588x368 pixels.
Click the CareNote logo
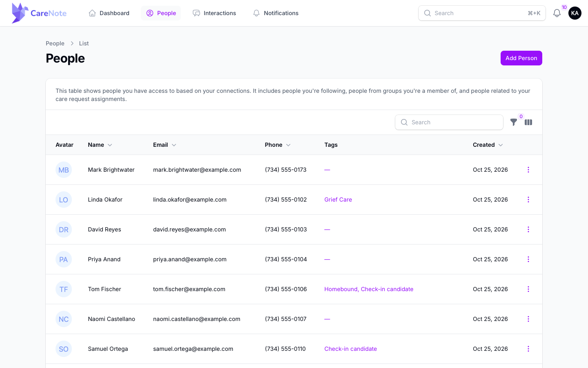tap(39, 13)
